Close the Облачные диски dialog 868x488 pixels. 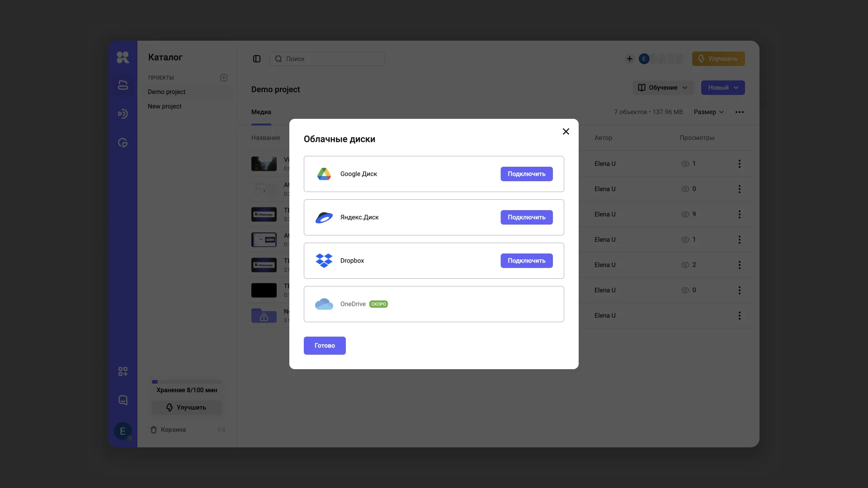[x=566, y=131]
